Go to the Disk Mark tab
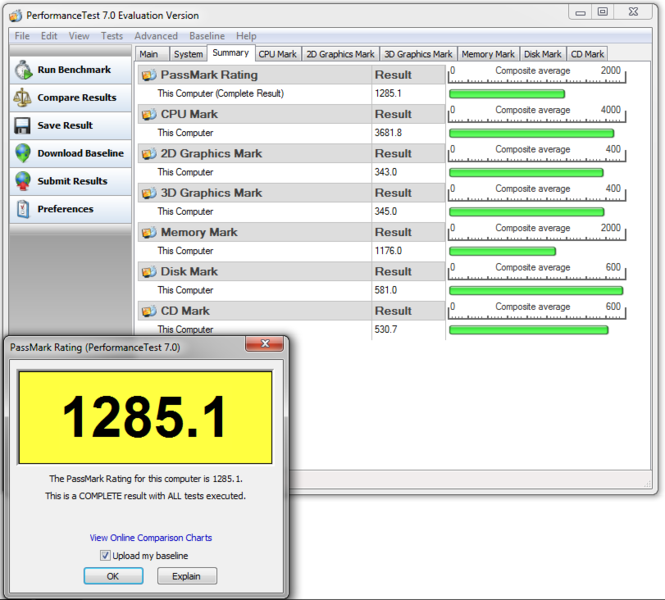This screenshot has width=665, height=600. (x=543, y=54)
